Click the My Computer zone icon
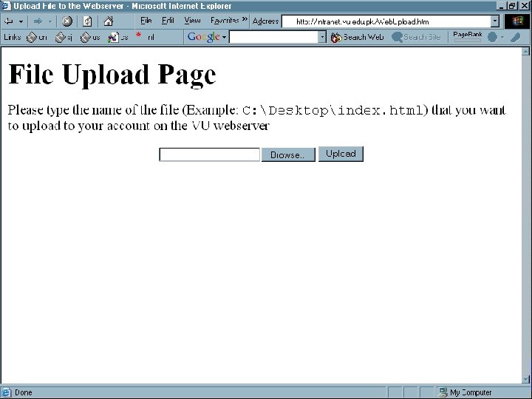The width and height of the screenshot is (532, 399). [x=443, y=392]
